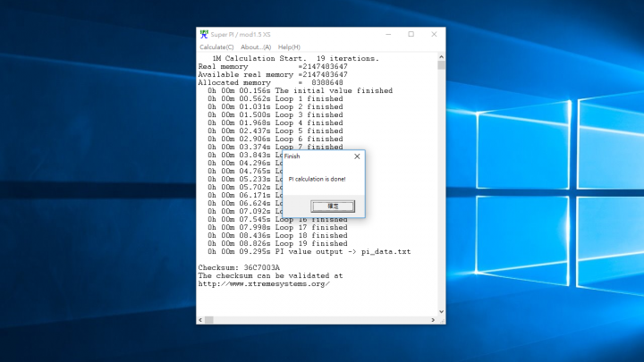The height and width of the screenshot is (362, 644).
Task: Click the 'Real memory =2147483647' line
Action: tap(273, 66)
